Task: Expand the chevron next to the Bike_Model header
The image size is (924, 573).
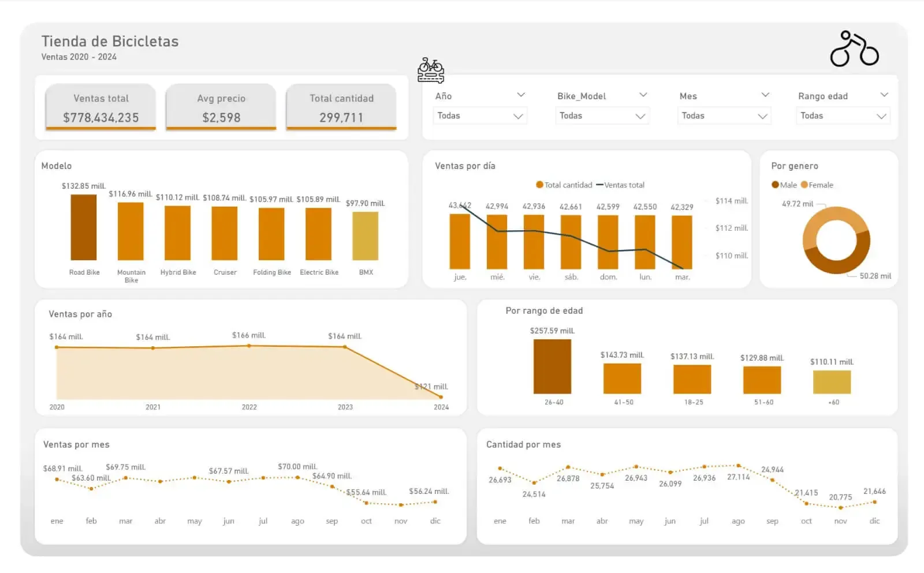Action: [x=643, y=95]
